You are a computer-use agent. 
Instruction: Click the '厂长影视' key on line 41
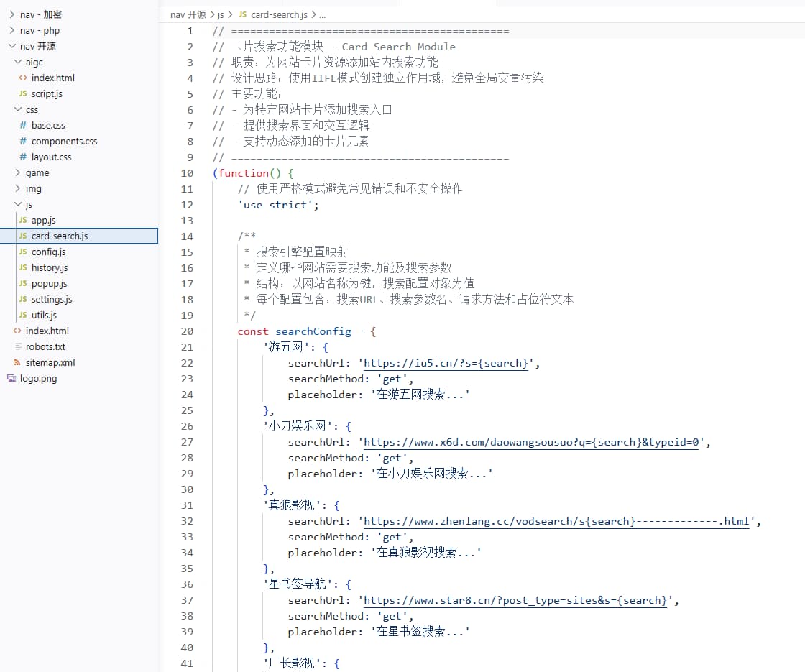click(292, 663)
